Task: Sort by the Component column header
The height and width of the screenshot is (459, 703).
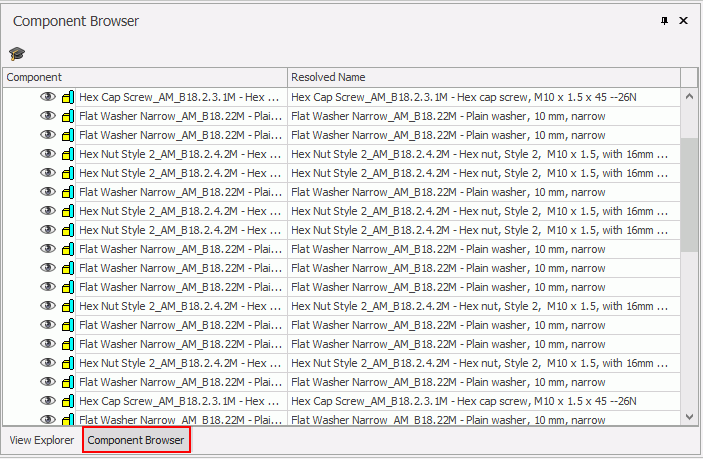Action: point(145,77)
